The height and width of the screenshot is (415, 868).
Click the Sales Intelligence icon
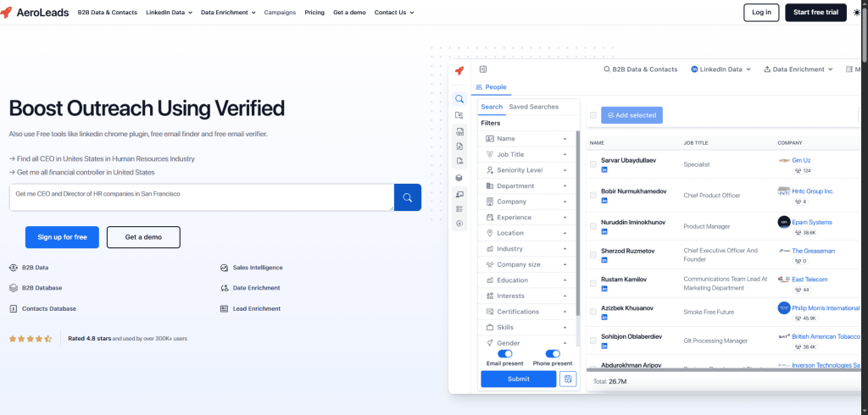[x=224, y=268]
